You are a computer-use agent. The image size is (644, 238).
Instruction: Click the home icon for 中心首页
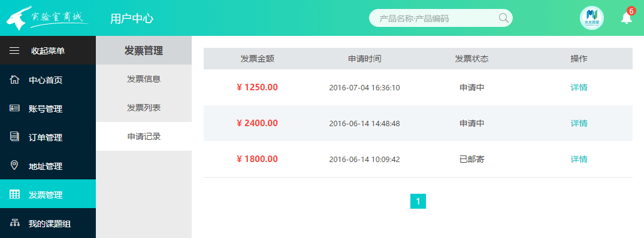(x=14, y=80)
